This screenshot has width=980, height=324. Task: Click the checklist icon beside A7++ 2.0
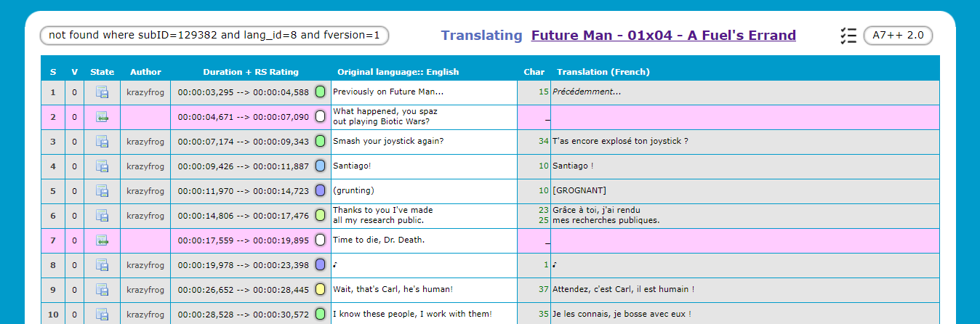click(848, 35)
